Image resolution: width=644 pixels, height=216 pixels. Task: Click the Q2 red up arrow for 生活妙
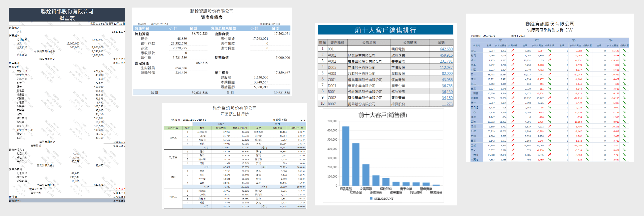(x=550, y=155)
